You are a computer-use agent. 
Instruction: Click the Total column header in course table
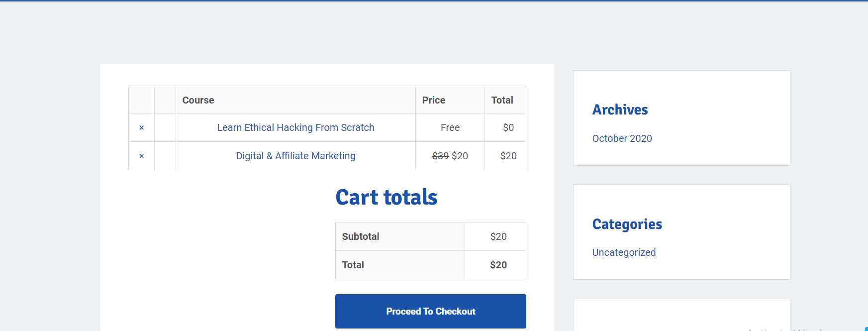[502, 100]
